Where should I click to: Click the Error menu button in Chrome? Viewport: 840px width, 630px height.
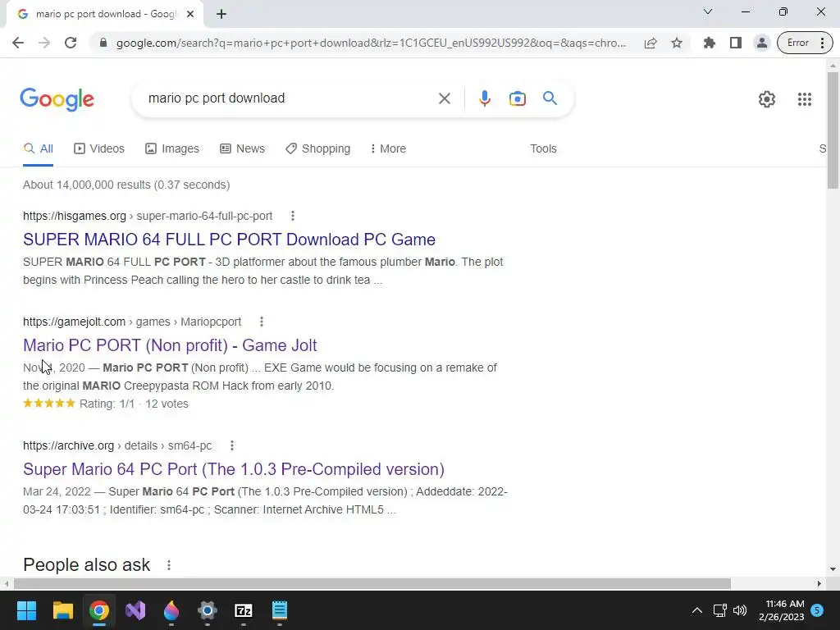point(805,43)
